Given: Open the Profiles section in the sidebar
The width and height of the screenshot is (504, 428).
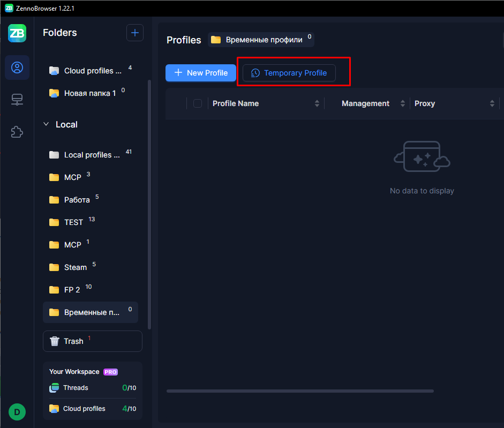Looking at the screenshot, I should click(x=17, y=67).
